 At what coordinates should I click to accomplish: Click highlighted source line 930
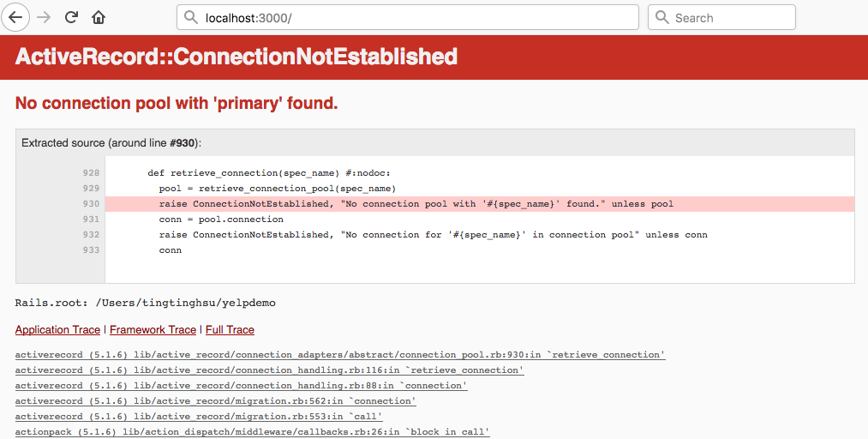click(x=416, y=204)
